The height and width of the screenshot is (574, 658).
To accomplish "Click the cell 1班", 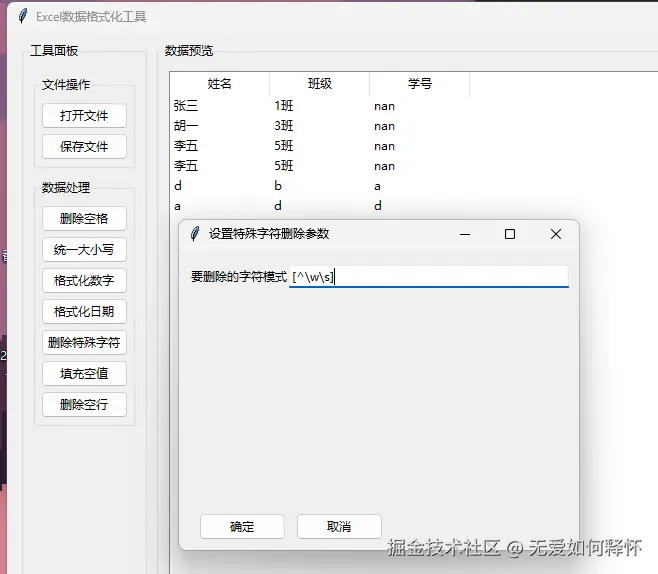I will click(284, 106).
